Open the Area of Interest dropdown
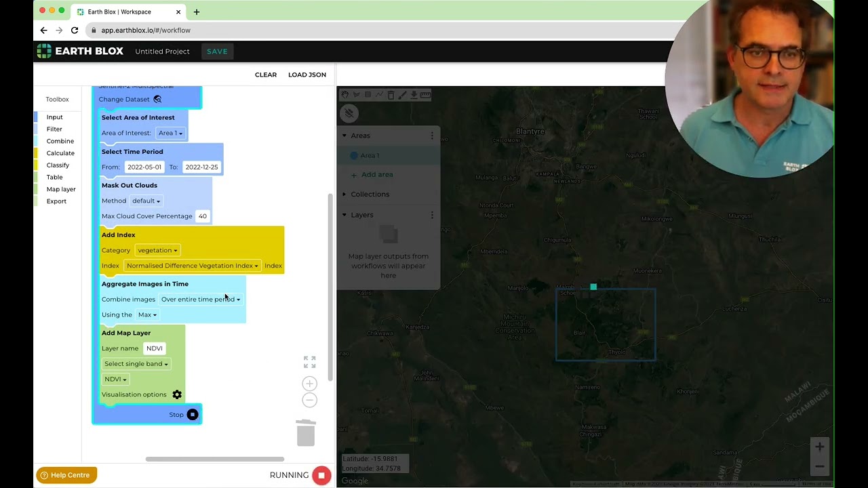Viewport: 868px width, 488px height. pos(170,133)
